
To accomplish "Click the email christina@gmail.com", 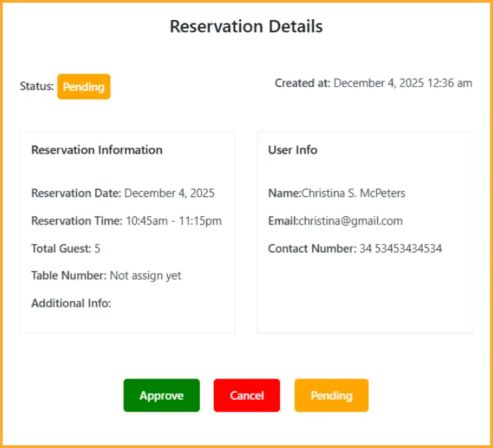I will click(x=350, y=221).
